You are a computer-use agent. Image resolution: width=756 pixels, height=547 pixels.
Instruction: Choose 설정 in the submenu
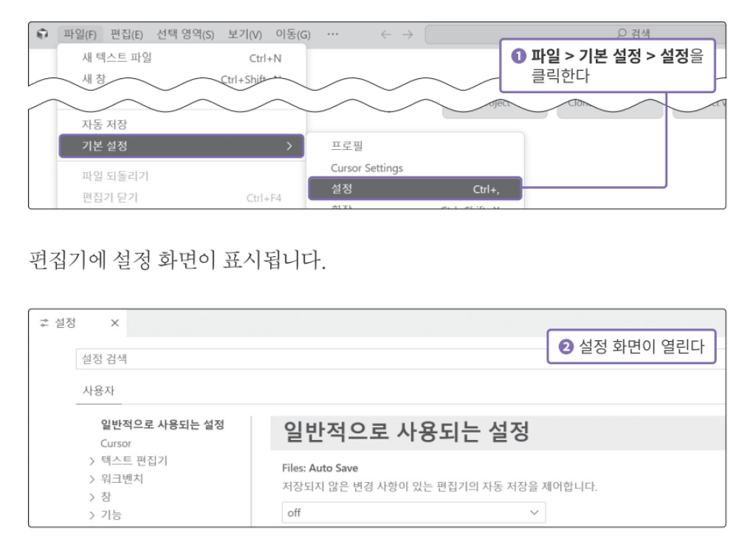414,189
